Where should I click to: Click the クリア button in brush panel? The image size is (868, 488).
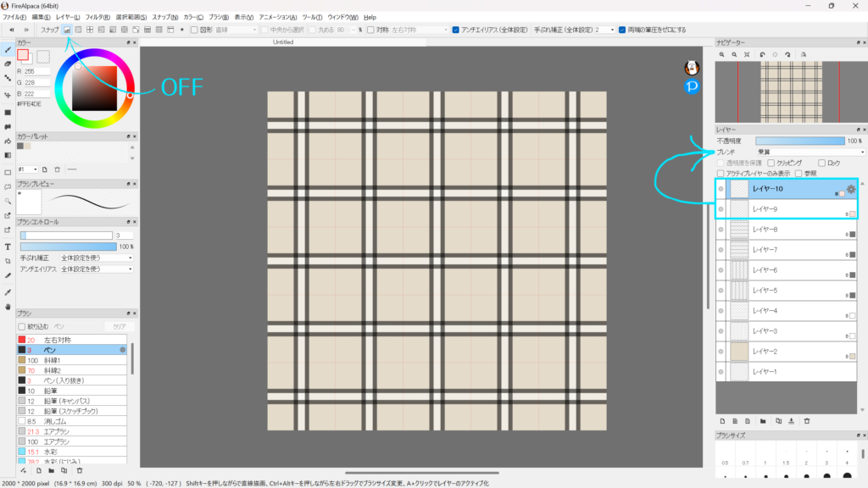click(118, 326)
